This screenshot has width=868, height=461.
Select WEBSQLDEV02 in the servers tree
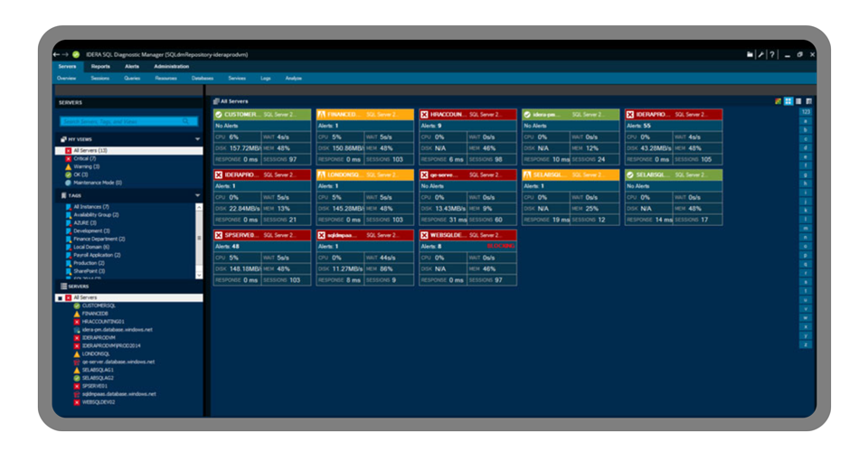(x=99, y=402)
